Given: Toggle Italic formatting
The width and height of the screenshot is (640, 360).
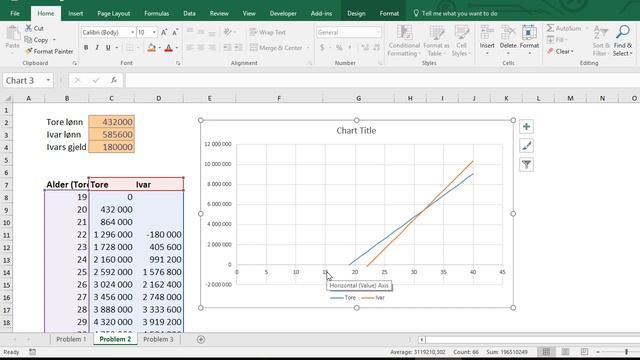Looking at the screenshot, I should (97, 48).
